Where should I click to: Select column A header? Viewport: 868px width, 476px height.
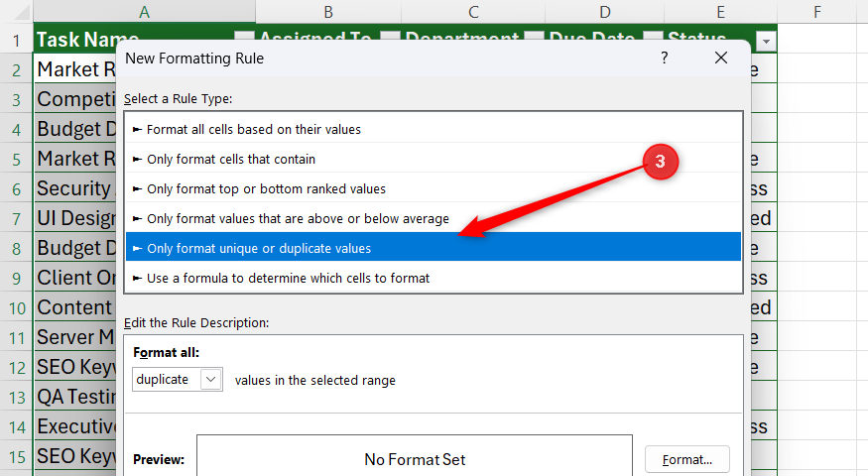pyautogui.click(x=145, y=12)
